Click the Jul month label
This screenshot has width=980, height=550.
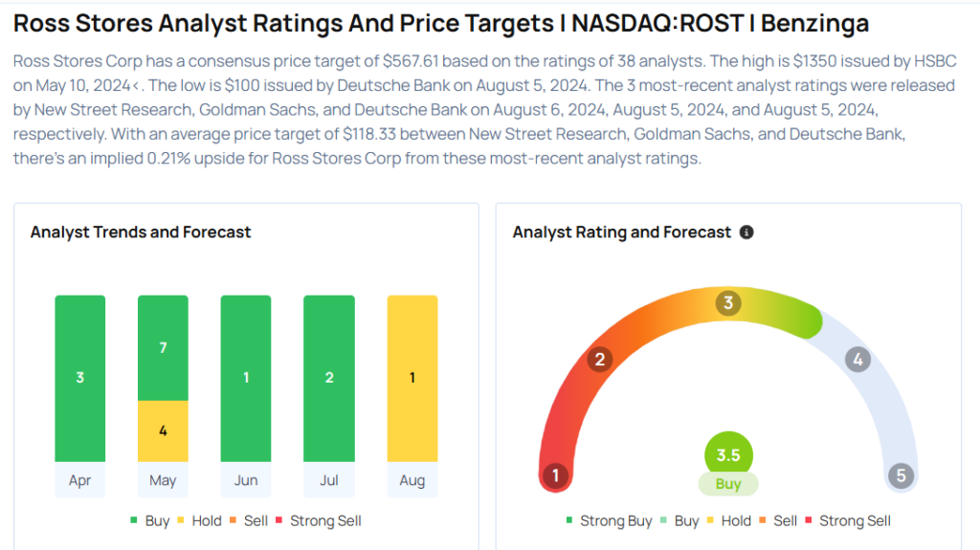pyautogui.click(x=329, y=480)
